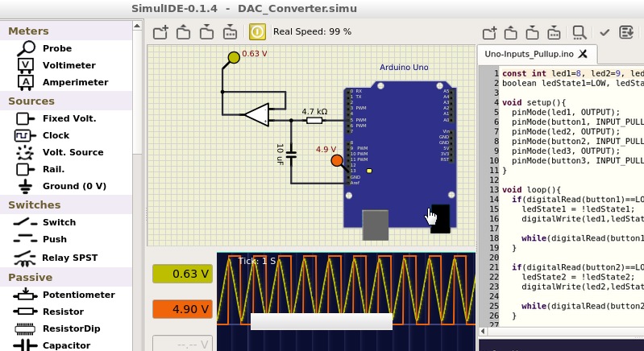Select the orange probe on pin 13
Viewport: 644px width, 351px height.
337,160
